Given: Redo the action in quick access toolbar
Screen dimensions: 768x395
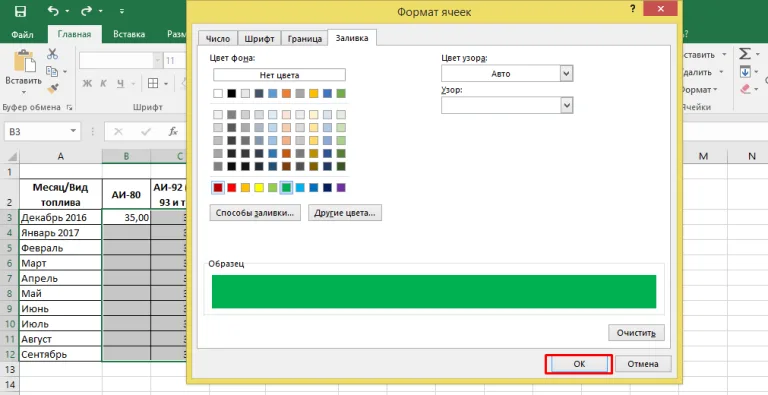Looking at the screenshot, I should tap(87, 11).
